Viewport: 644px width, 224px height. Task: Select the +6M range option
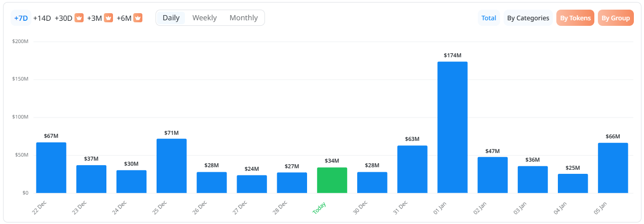click(x=124, y=18)
